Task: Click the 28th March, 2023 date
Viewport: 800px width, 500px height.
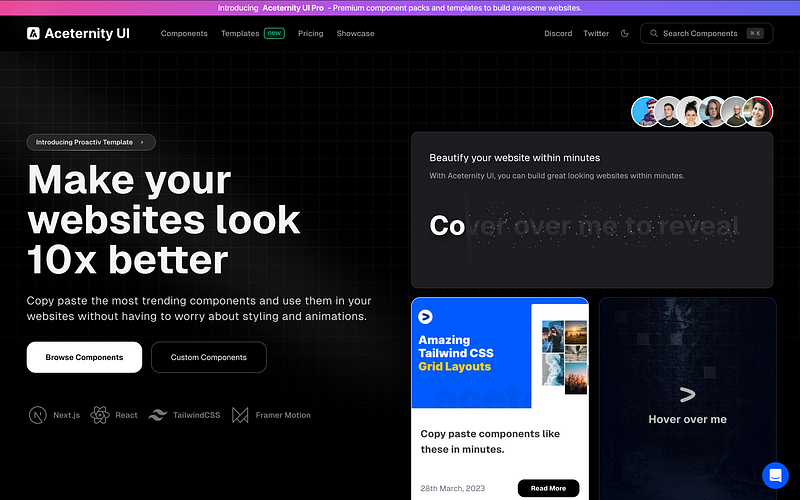Action: click(453, 488)
